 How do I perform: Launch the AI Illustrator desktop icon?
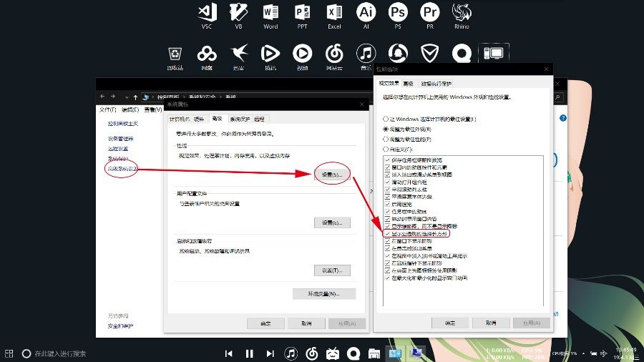[x=366, y=16]
